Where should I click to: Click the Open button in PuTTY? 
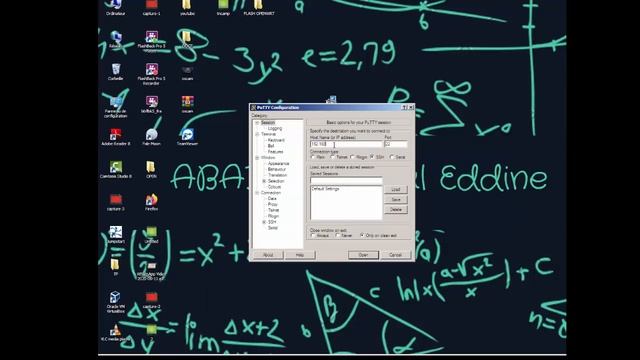[x=363, y=255]
